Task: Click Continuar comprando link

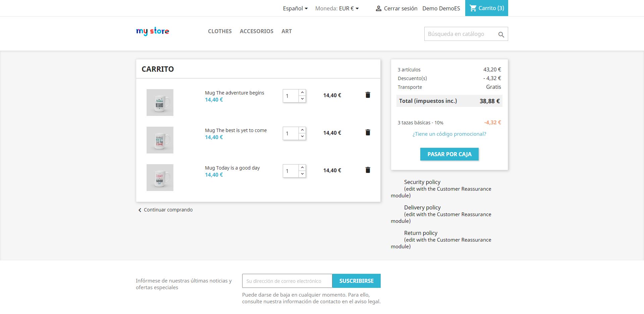Action: [168, 210]
